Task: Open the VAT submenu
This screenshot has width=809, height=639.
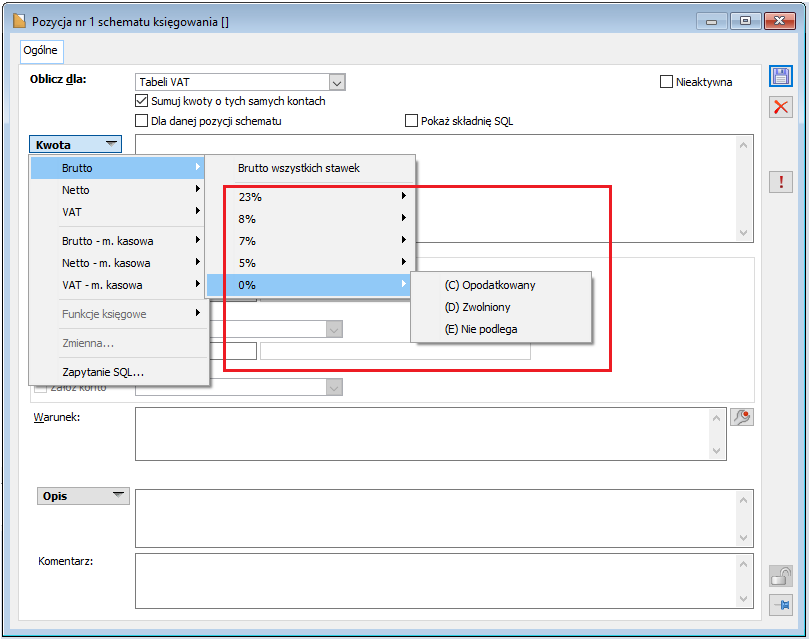Action: [118, 212]
